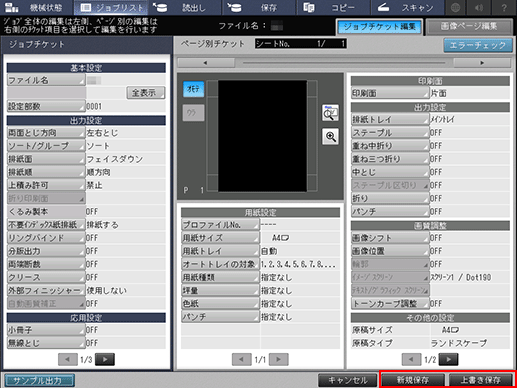Open the 排紙面 setting
Viewport: 517px width, 388px height.
(46, 159)
